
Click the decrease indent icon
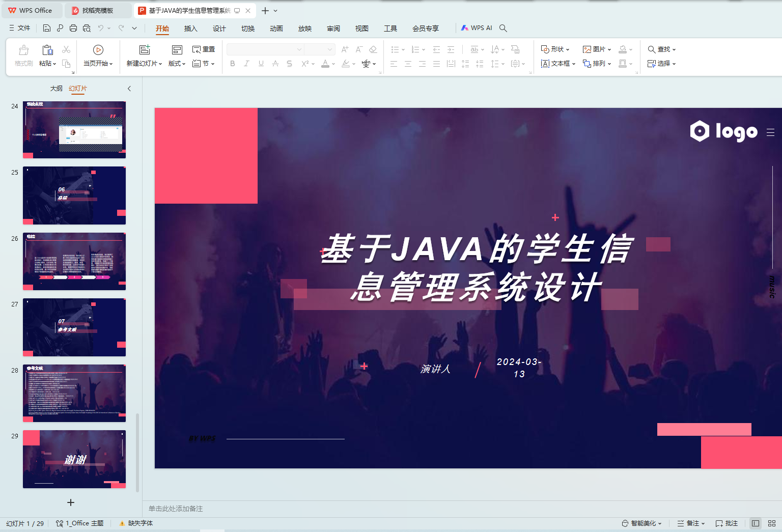click(436, 49)
